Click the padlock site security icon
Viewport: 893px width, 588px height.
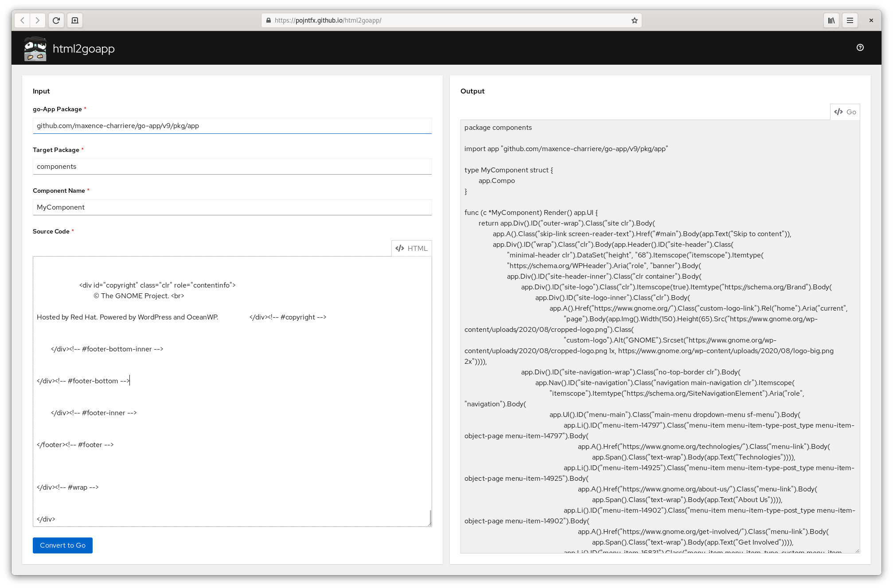tap(268, 20)
